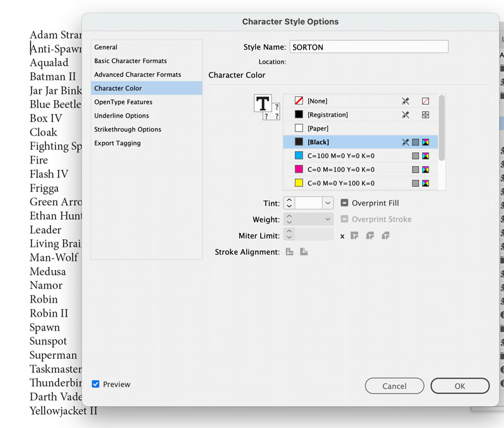The image size is (504, 428).
Task: Open Basic Character Formats section
Action: (147, 61)
